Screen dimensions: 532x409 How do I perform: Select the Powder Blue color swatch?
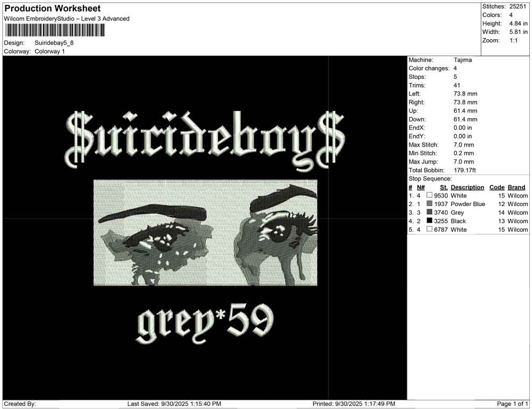(429, 203)
